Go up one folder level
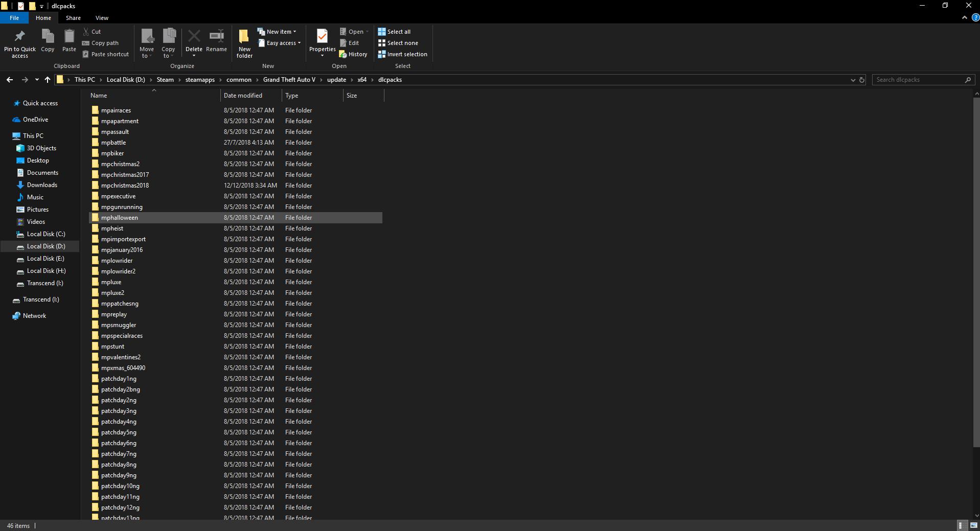980x531 pixels. click(48, 80)
